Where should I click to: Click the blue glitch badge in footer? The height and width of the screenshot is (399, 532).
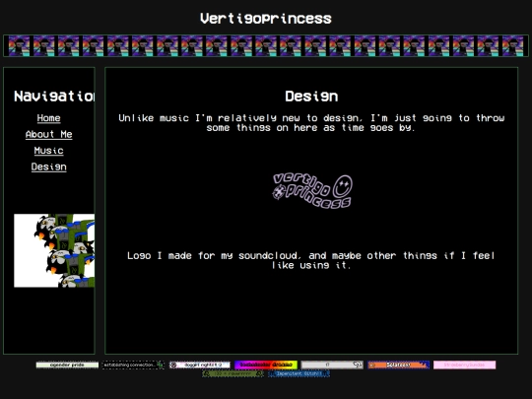299,373
